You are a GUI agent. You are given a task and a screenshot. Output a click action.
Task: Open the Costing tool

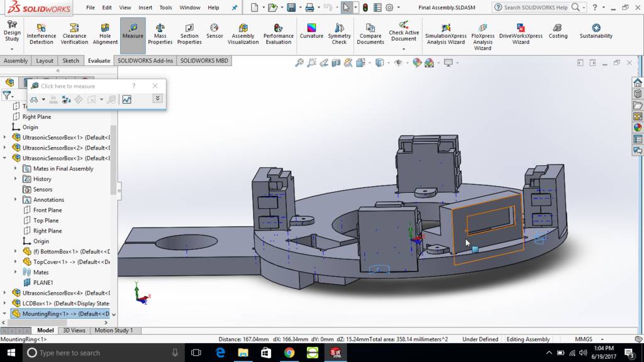click(x=558, y=32)
